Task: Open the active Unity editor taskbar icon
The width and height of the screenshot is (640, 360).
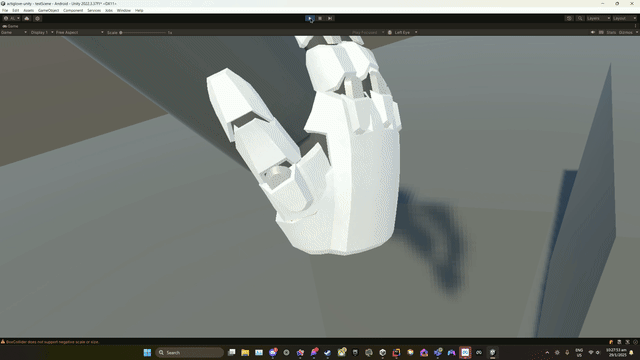Action: click(492, 352)
